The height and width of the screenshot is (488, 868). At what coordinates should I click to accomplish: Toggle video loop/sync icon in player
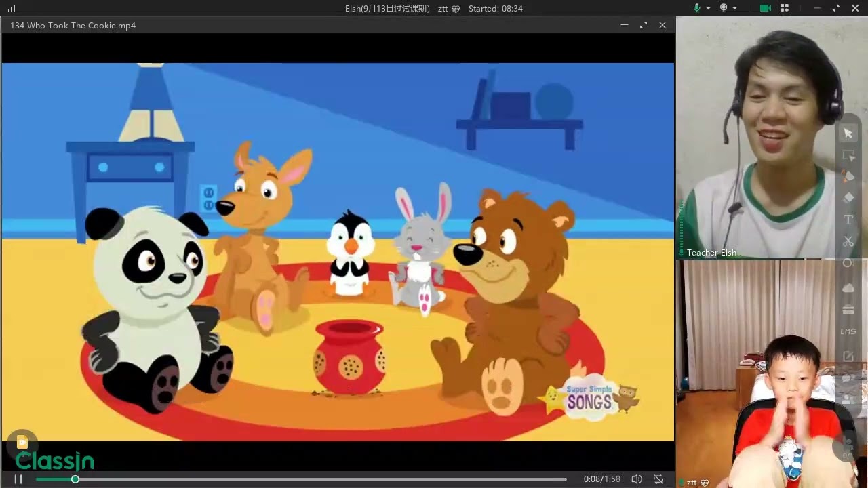[658, 479]
